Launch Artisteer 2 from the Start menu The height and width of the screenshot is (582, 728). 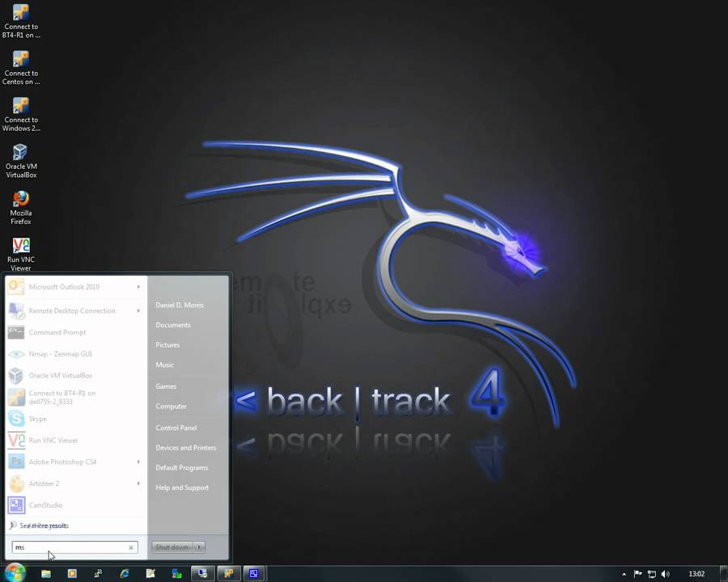76,483
